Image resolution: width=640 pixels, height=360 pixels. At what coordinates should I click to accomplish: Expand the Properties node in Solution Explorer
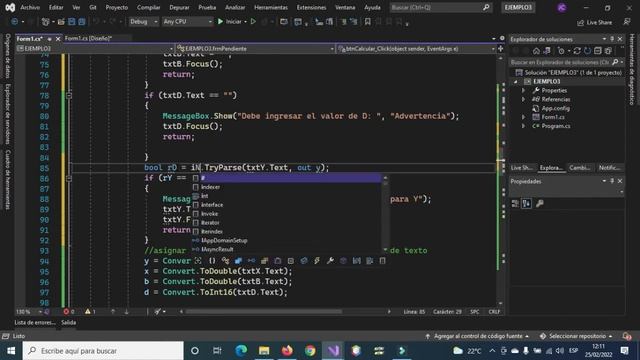(524, 91)
